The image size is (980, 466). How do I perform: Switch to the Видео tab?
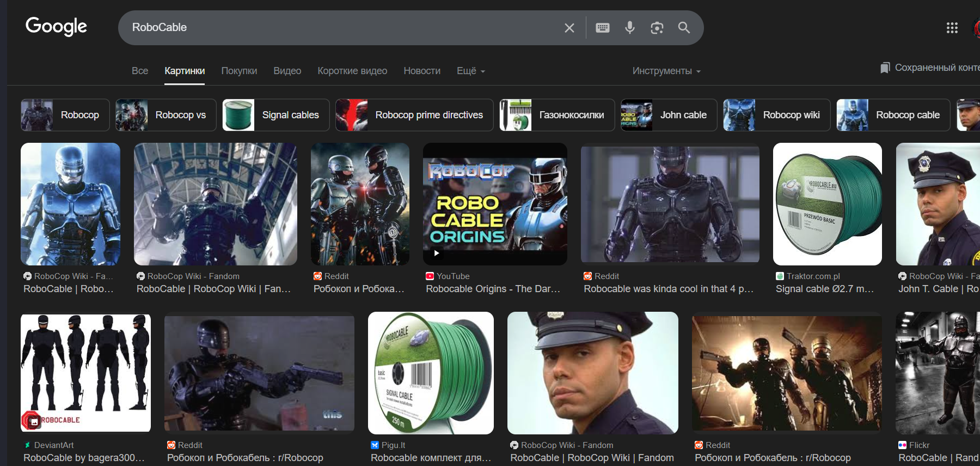[287, 71]
